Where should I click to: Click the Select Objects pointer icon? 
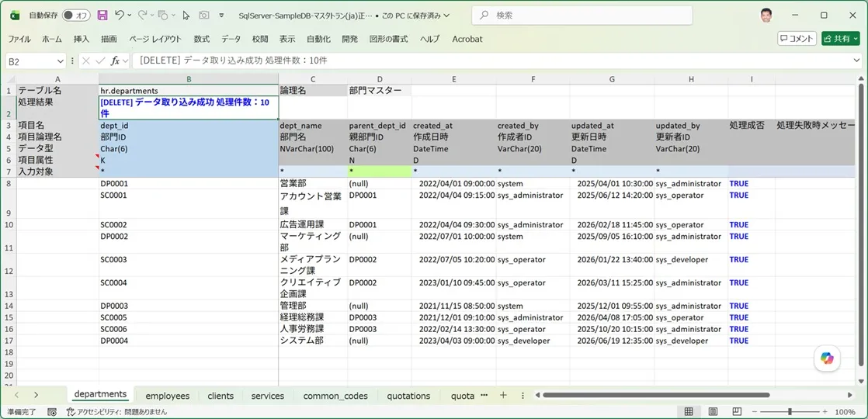pyautogui.click(x=186, y=16)
